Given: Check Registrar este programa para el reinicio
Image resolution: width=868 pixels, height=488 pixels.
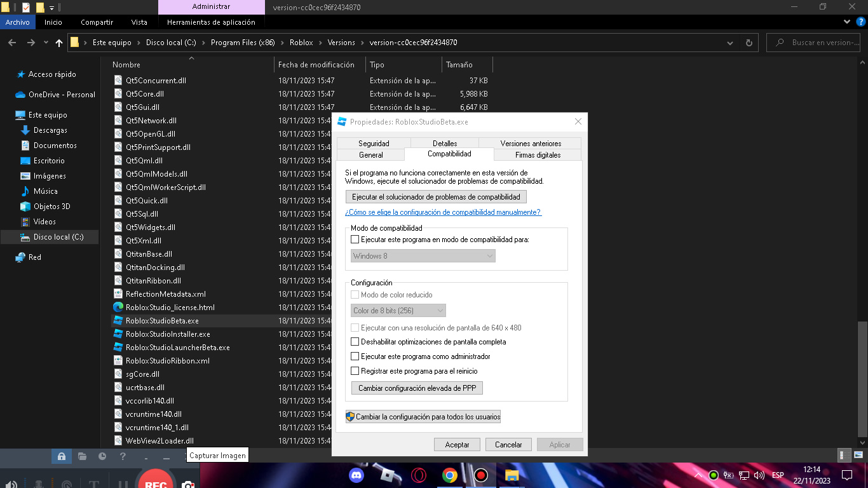Looking at the screenshot, I should point(355,371).
